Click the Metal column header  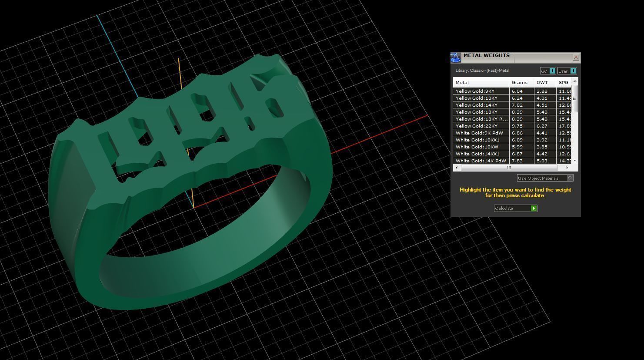[481, 82]
